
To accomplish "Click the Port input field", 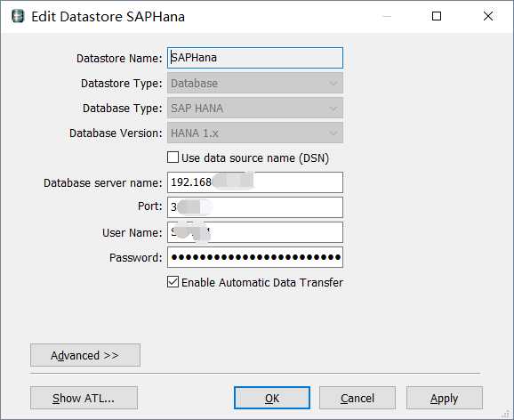I will click(x=255, y=207).
